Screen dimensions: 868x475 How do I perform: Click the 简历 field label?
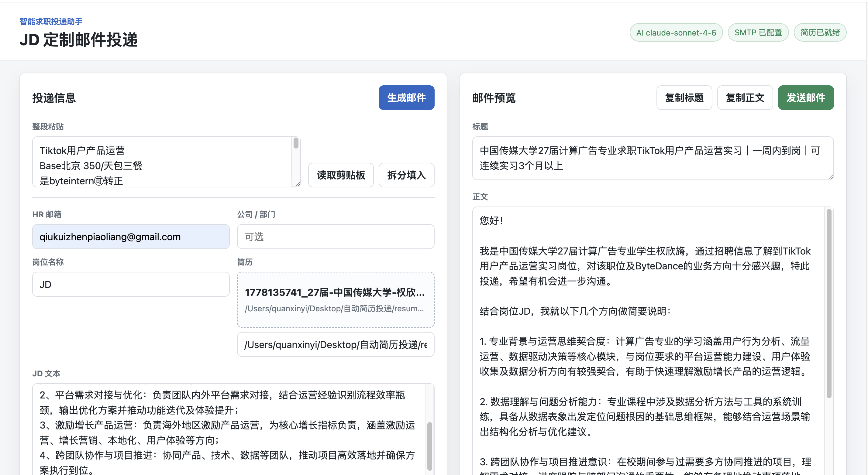[x=245, y=262]
